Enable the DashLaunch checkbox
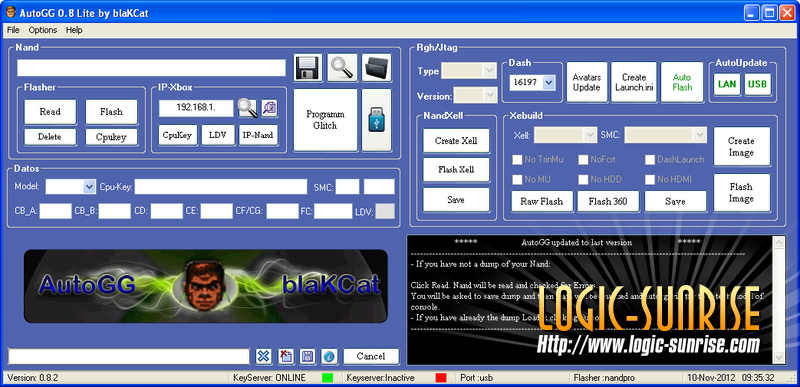The height and width of the screenshot is (387, 800). (x=650, y=160)
